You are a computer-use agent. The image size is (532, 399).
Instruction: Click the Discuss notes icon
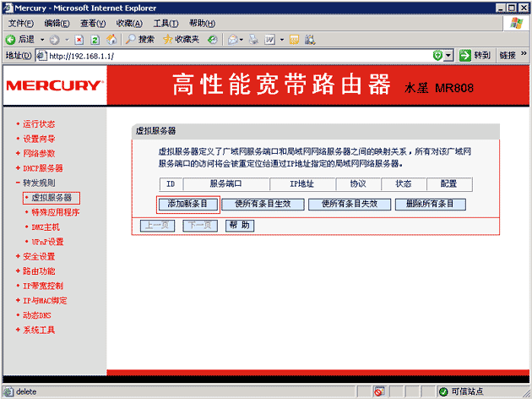coord(294,40)
